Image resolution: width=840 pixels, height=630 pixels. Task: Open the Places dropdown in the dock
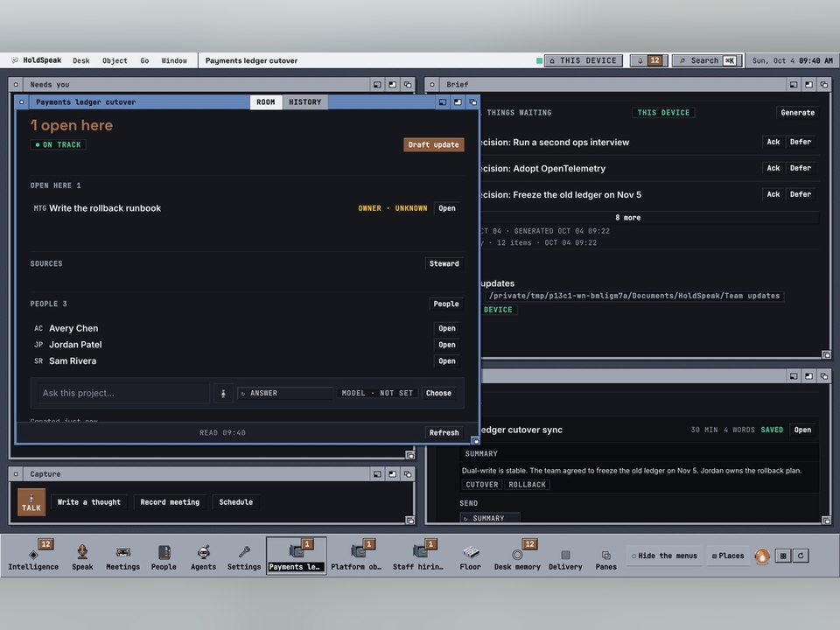[728, 556]
